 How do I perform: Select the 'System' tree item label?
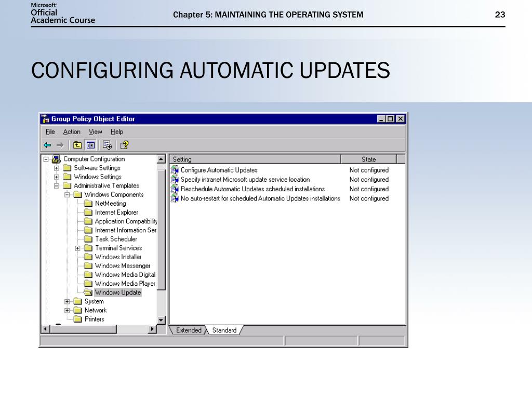pos(94,301)
